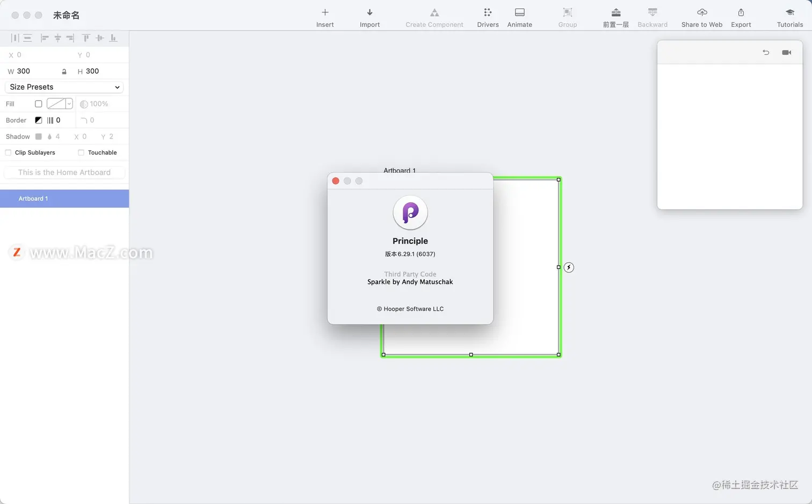
Task: Click the Share to Web icon
Action: click(x=702, y=12)
